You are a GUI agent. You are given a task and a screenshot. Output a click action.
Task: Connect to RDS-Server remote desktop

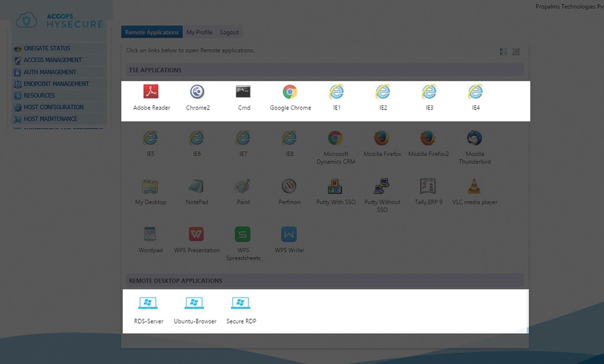tap(148, 303)
